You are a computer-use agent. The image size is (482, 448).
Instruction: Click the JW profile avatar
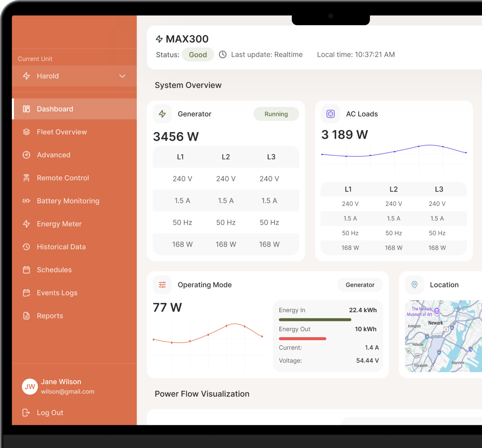click(x=30, y=387)
